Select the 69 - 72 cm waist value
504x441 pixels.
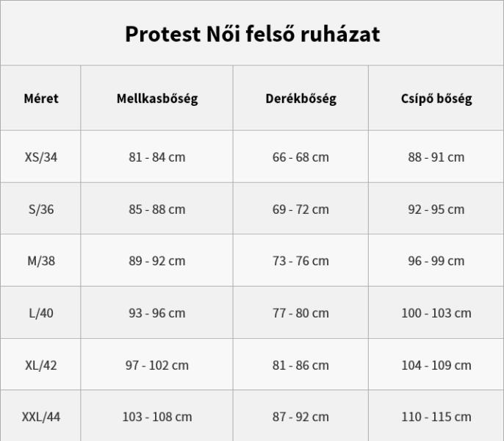(x=301, y=209)
